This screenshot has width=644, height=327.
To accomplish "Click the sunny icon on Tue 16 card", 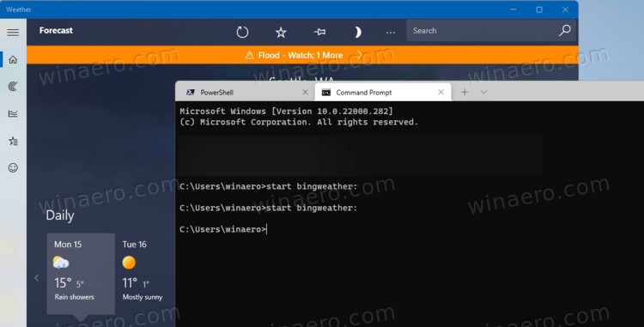I will tap(129, 263).
